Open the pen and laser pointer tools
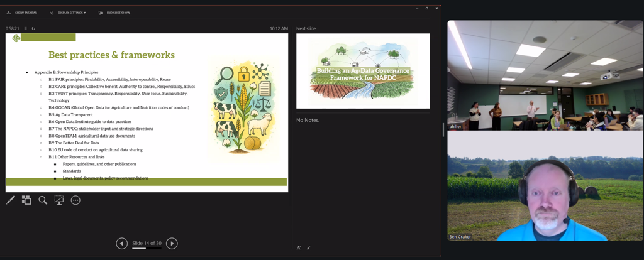Screen dimensions: 644x260 [x=11, y=200]
